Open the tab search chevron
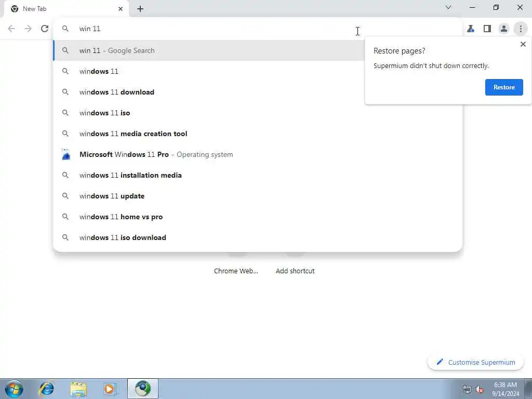532x399 pixels. [448, 7]
